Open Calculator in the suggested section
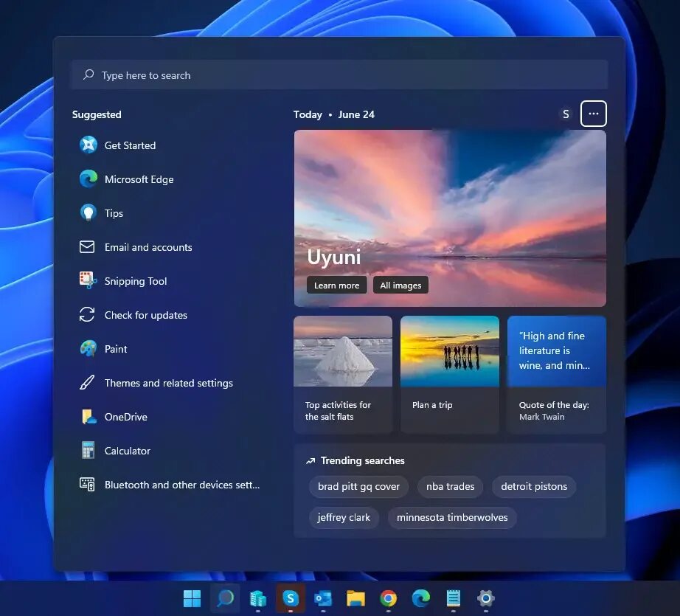 [x=127, y=451]
